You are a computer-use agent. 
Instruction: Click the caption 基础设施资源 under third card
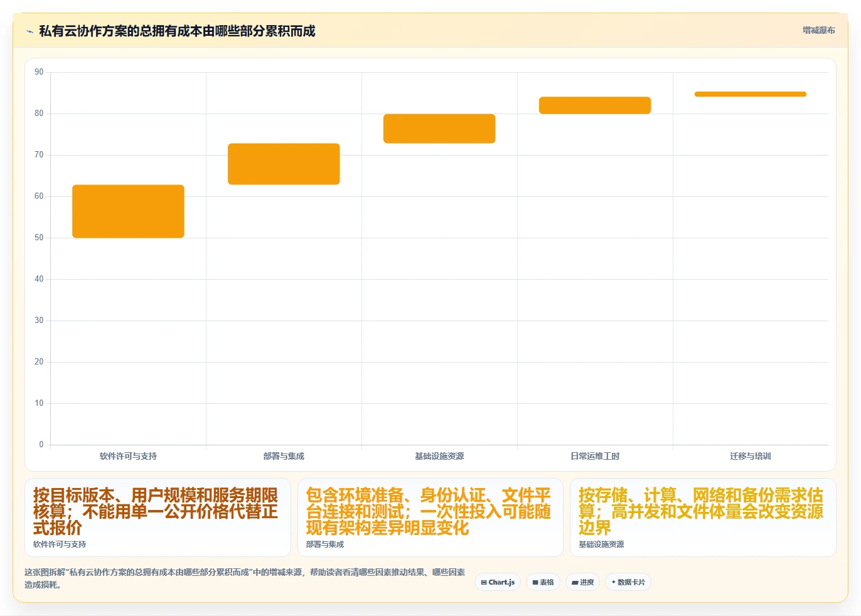coord(601,544)
